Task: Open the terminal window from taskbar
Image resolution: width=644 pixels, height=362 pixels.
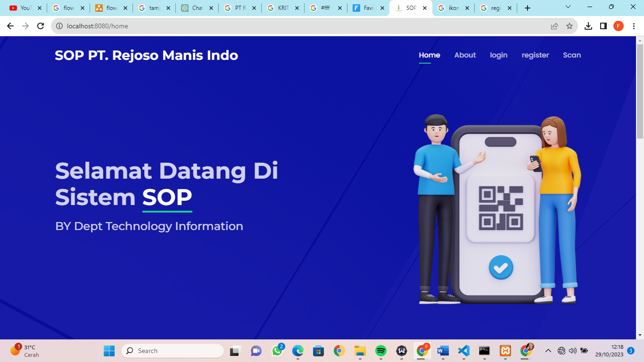Action: click(485, 351)
